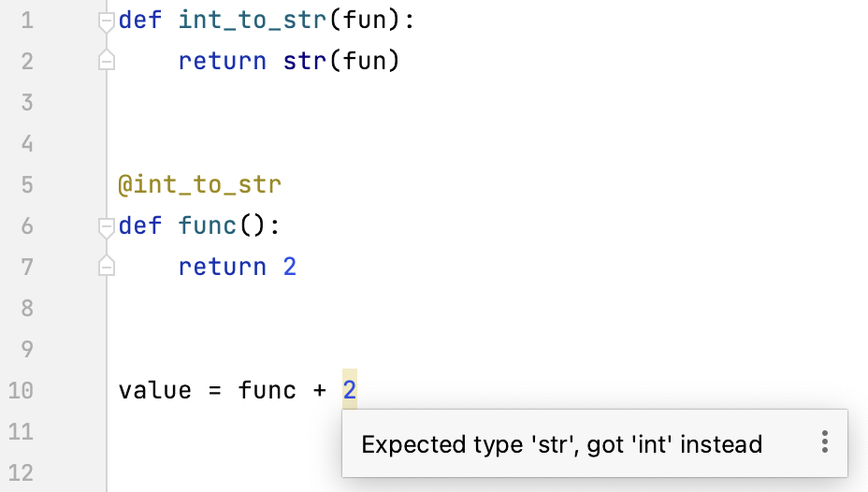
Task: Click 'func' in the line 10 expression
Action: (268, 390)
